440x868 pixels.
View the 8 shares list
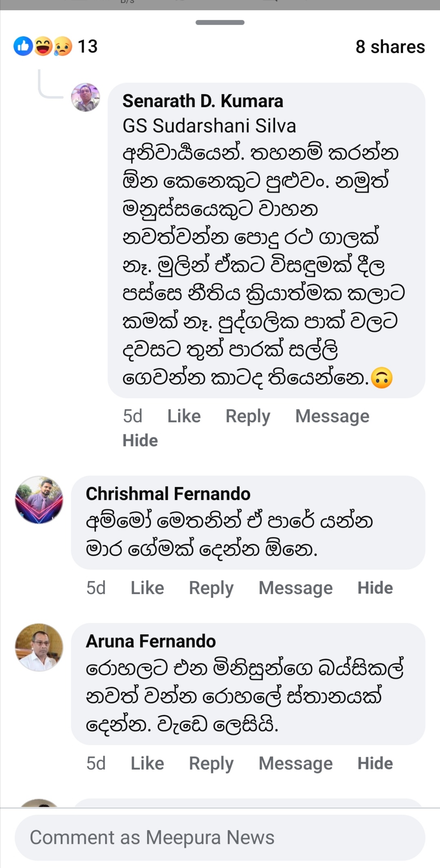coord(390,47)
